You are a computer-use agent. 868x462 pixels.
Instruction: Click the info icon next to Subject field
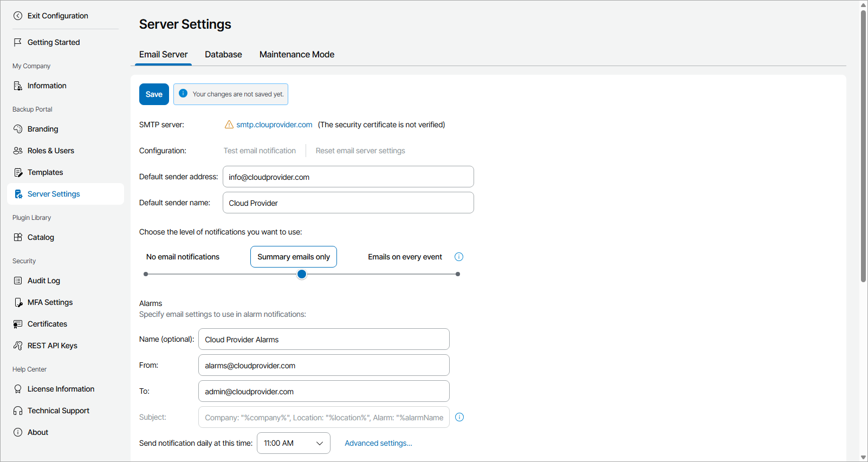(459, 417)
